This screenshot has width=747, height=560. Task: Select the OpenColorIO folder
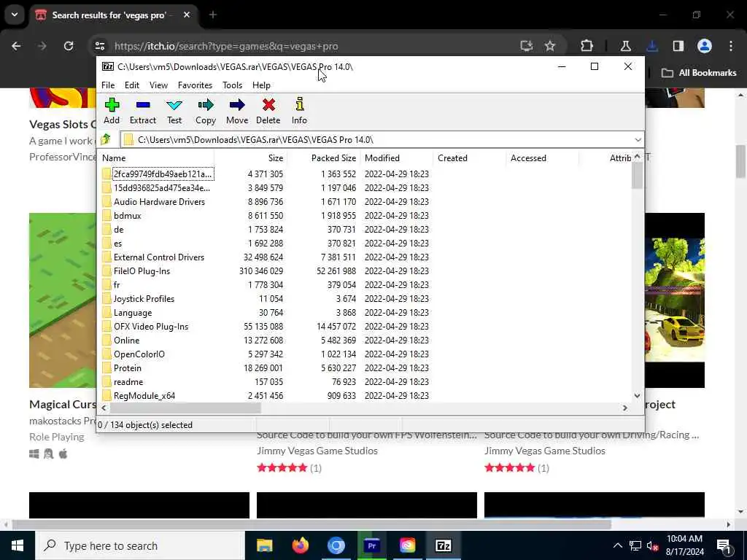(139, 354)
